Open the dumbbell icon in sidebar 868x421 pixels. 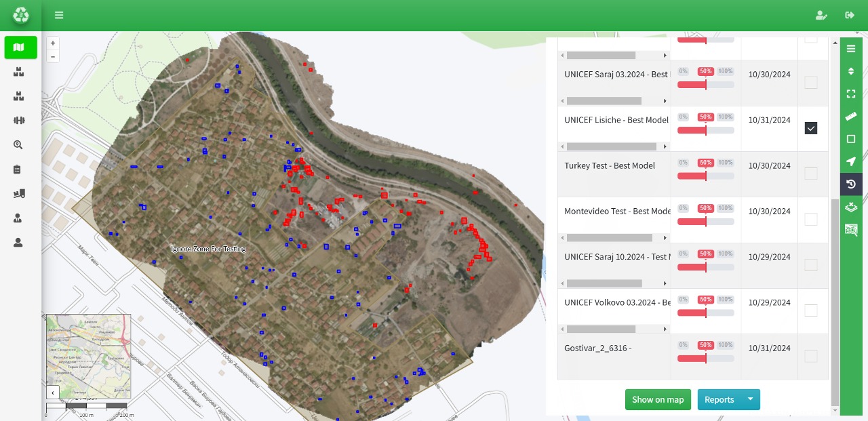[x=18, y=121]
